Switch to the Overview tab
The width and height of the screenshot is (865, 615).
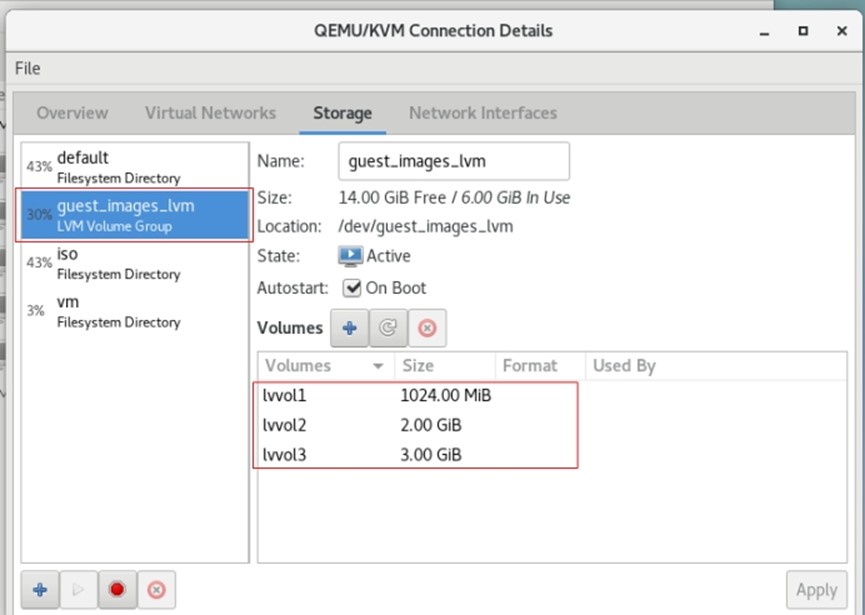[72, 113]
